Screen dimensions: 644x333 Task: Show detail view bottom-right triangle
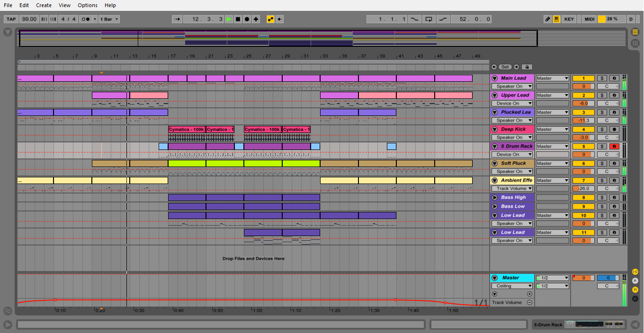click(635, 324)
